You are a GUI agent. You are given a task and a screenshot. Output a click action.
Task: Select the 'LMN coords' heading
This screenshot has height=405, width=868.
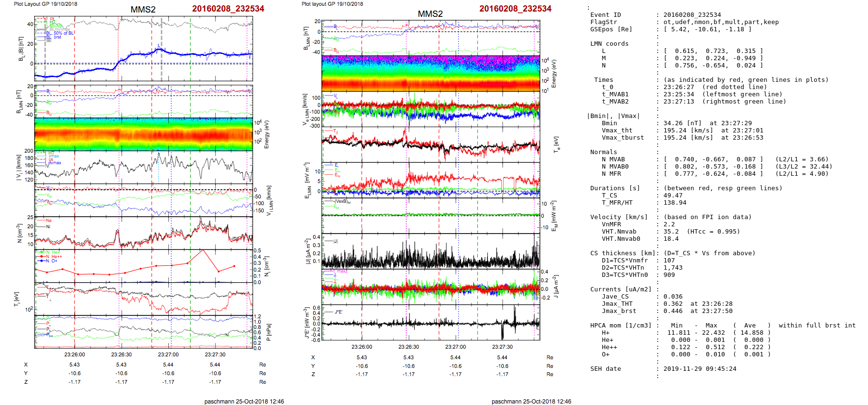coord(609,44)
